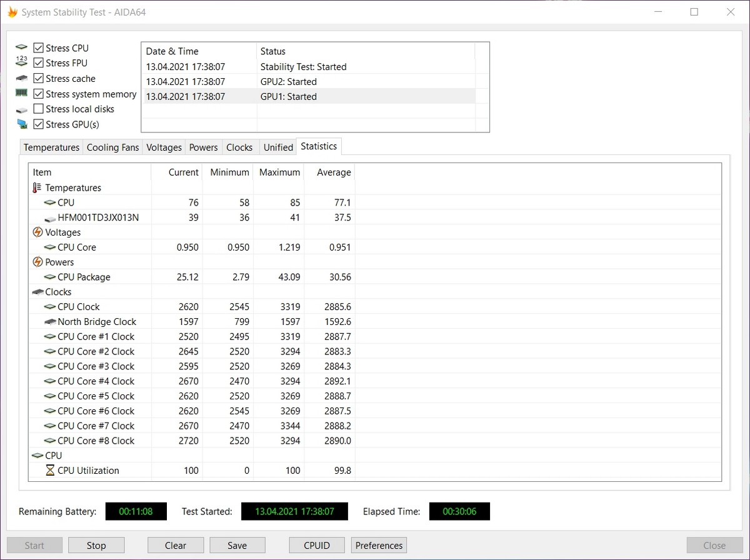
Task: Select the Statistics tab
Action: click(319, 146)
